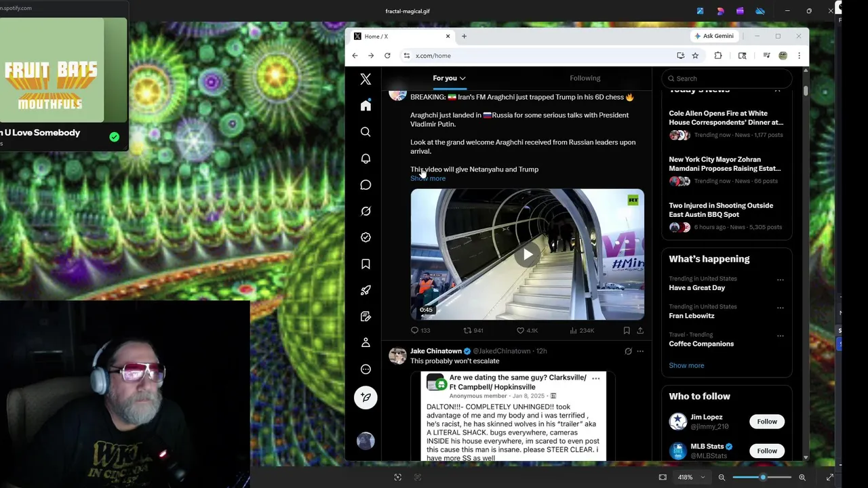The height and width of the screenshot is (488, 868).
Task: Open Notifications bell in X sidebar
Action: click(366, 159)
